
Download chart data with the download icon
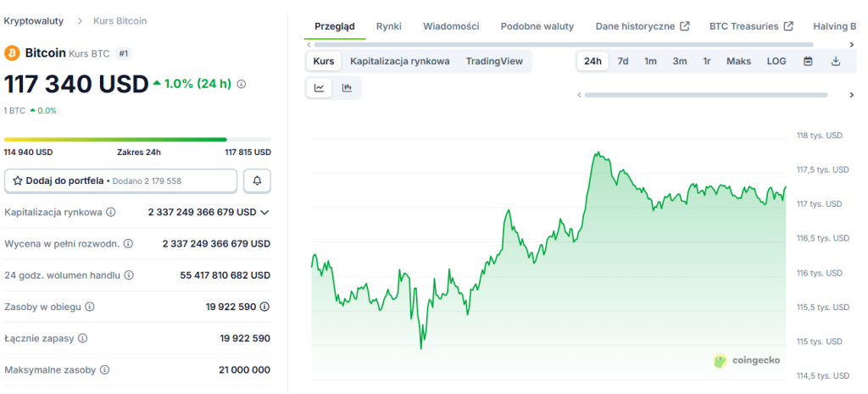[x=835, y=61]
